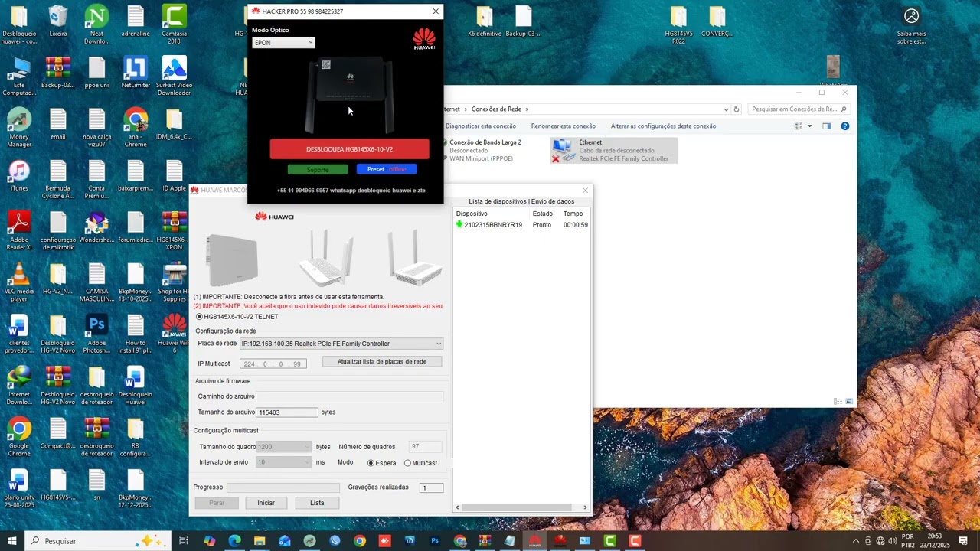Click the IP Multicast address field
This screenshot has height=551, width=980.
click(x=273, y=364)
